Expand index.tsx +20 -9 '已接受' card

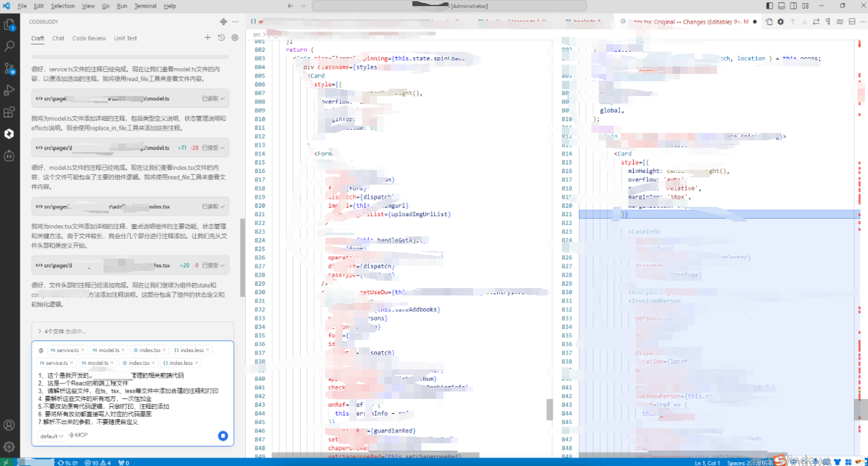coord(130,265)
